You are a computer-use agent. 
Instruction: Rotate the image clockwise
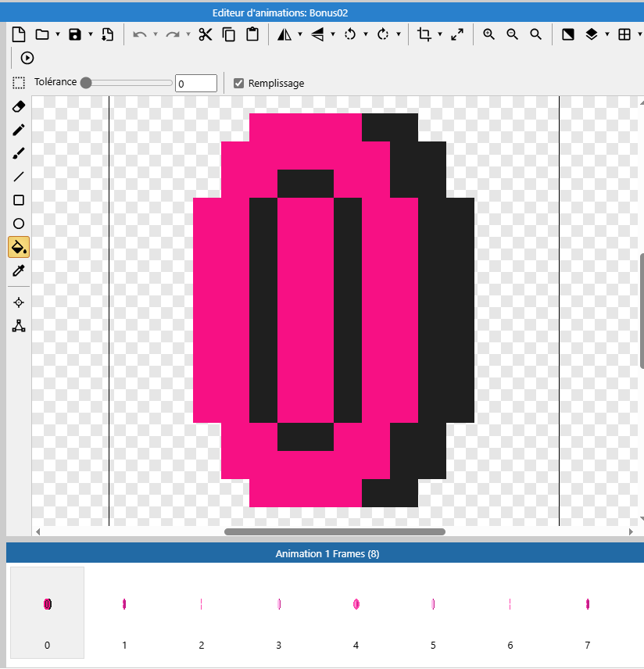click(x=383, y=34)
